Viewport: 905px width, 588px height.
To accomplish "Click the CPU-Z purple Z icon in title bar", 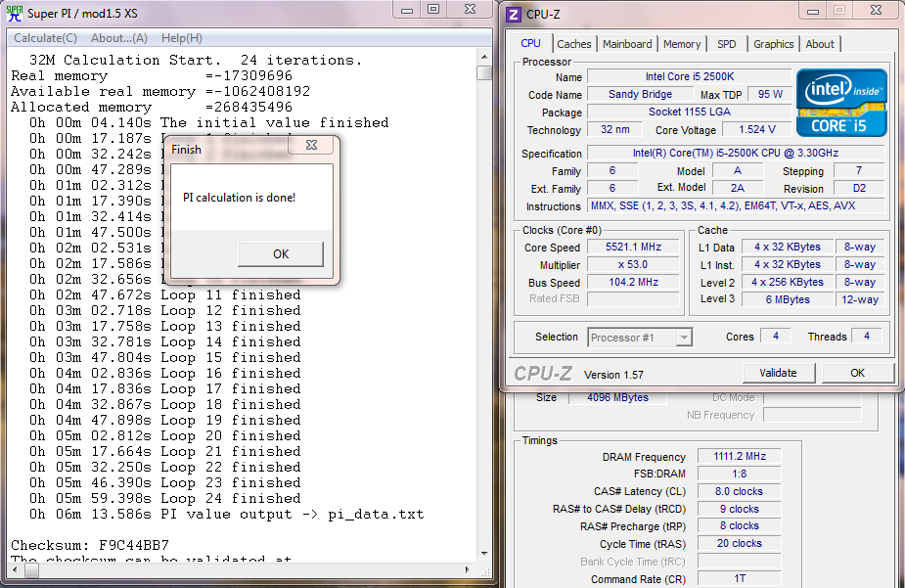I will (x=513, y=15).
